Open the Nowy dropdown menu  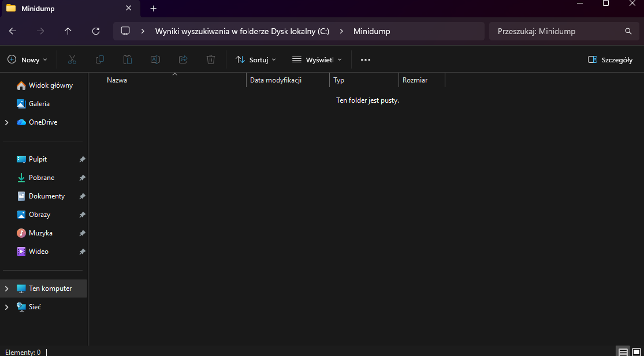point(28,60)
